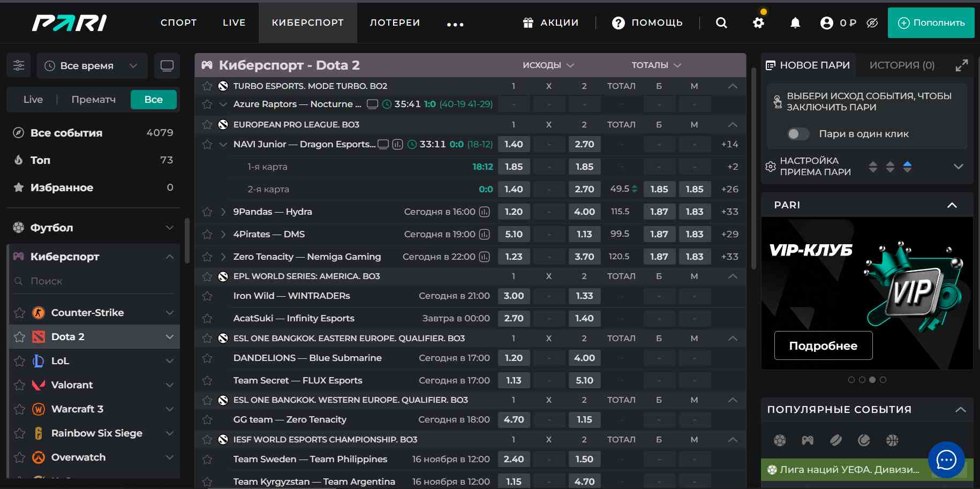Open the outcomes column dropdown
Image resolution: width=980 pixels, height=489 pixels.
pyautogui.click(x=548, y=65)
